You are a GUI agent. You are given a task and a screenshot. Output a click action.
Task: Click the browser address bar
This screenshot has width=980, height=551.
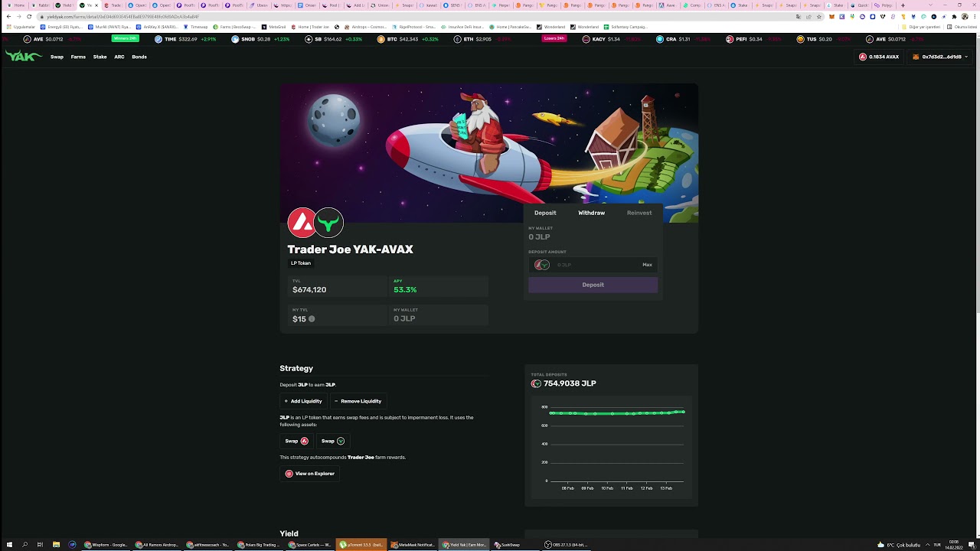pyautogui.click(x=413, y=16)
